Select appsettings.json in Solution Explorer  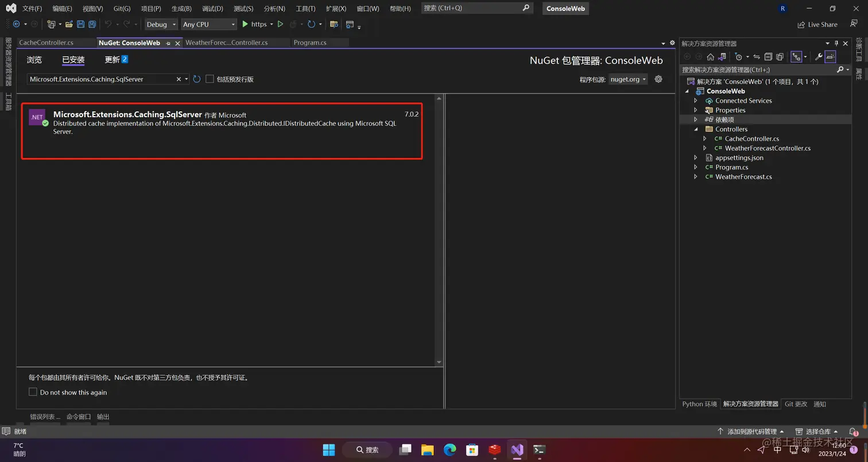coord(739,157)
